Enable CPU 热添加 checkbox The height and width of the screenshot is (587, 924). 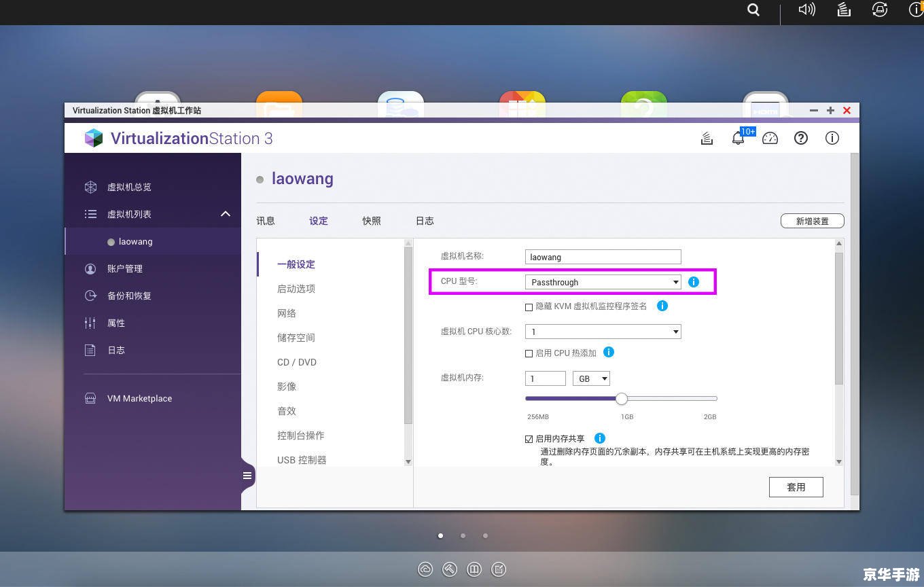(x=529, y=353)
